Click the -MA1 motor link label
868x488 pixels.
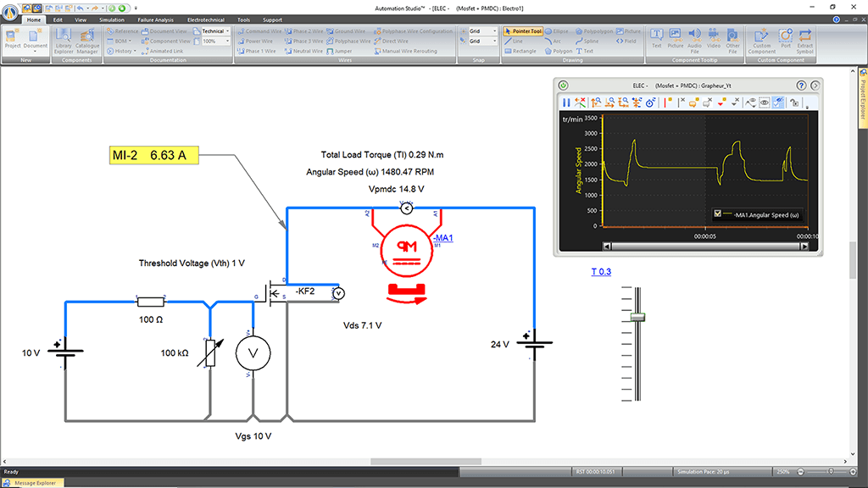(x=442, y=238)
